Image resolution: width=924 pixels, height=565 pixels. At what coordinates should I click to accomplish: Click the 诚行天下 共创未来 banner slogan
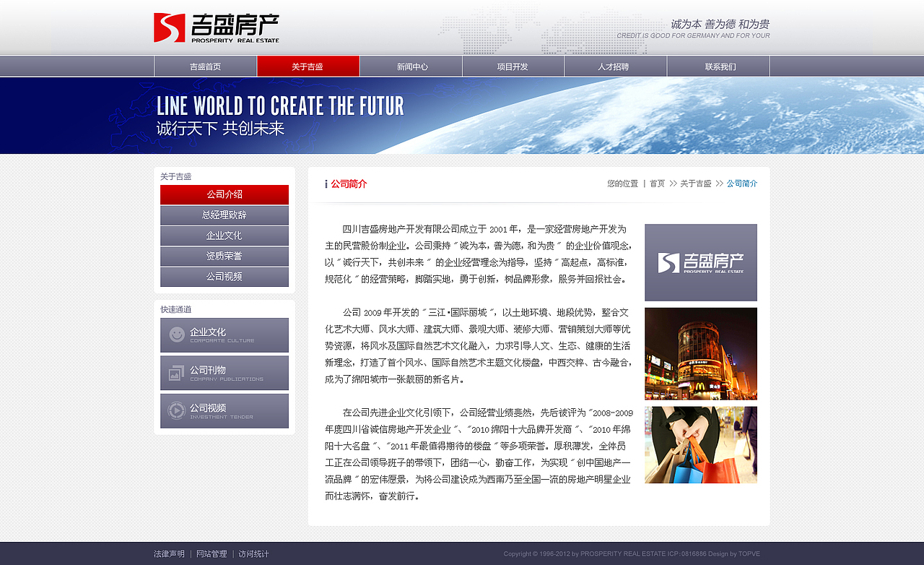coord(220,129)
